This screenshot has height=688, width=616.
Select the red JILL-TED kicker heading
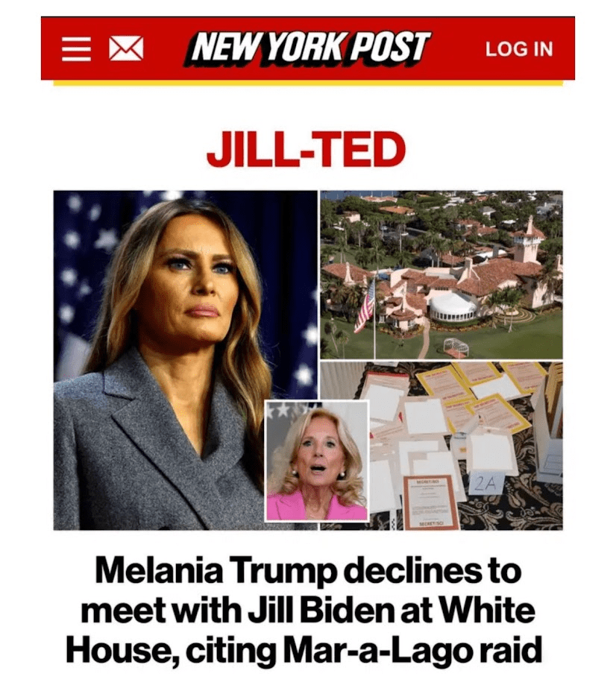(306, 150)
